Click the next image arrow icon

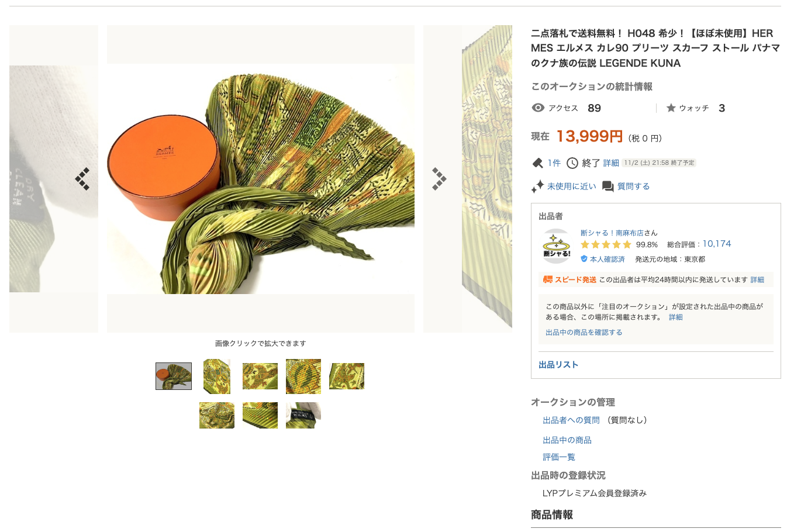[x=439, y=179]
